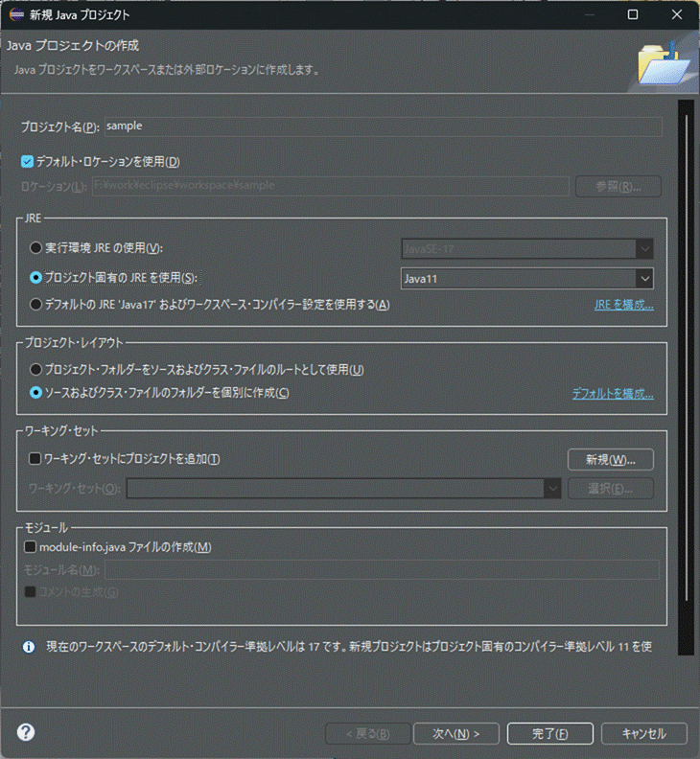Click the vertical scrollbar of the dialog

686,378
